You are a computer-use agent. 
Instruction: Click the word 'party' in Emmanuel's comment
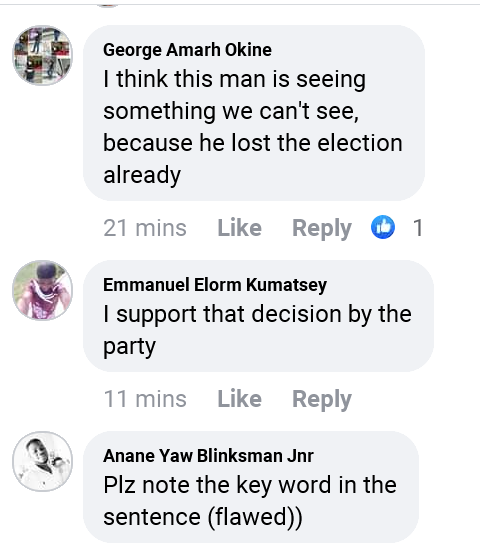pyautogui.click(x=129, y=347)
